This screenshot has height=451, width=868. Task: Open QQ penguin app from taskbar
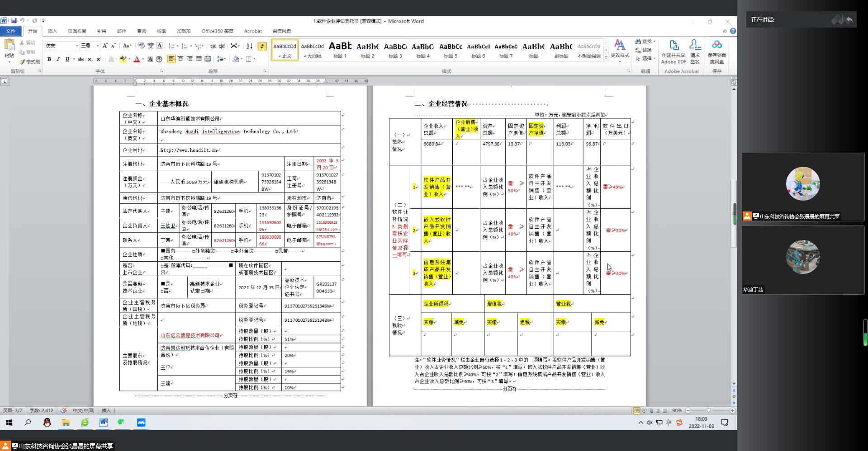(47, 423)
